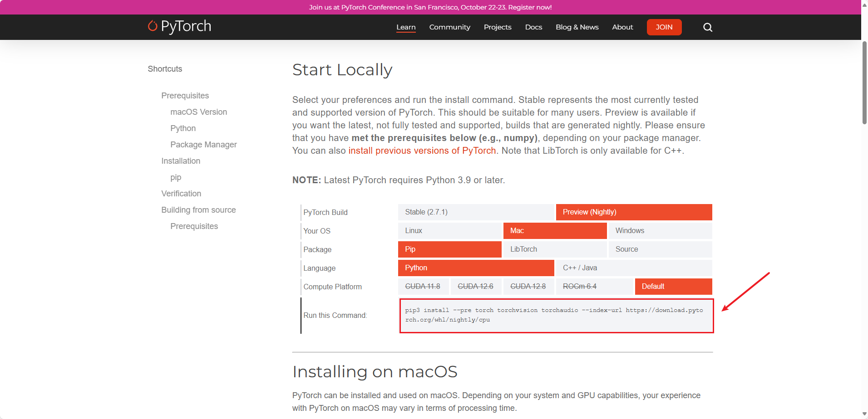Click the install previous versions of PyTorch link
Image resolution: width=868 pixels, height=419 pixels.
coord(422,151)
